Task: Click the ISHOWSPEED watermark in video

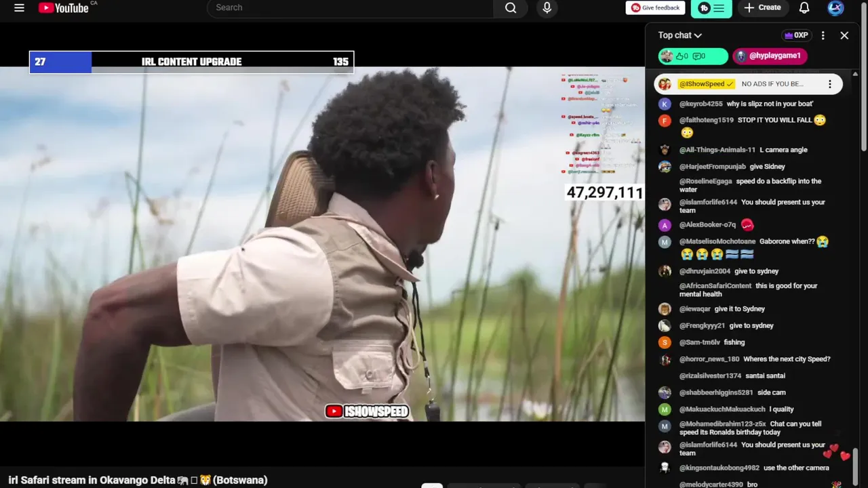Action: pyautogui.click(x=367, y=411)
